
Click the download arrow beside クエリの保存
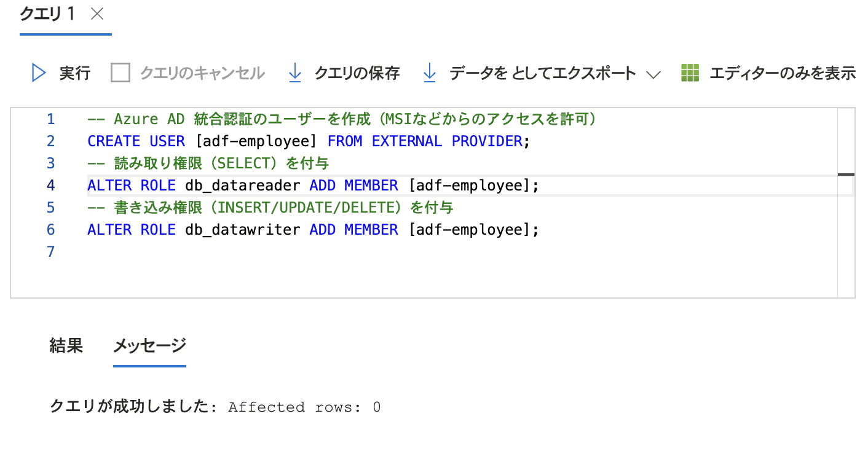[295, 73]
